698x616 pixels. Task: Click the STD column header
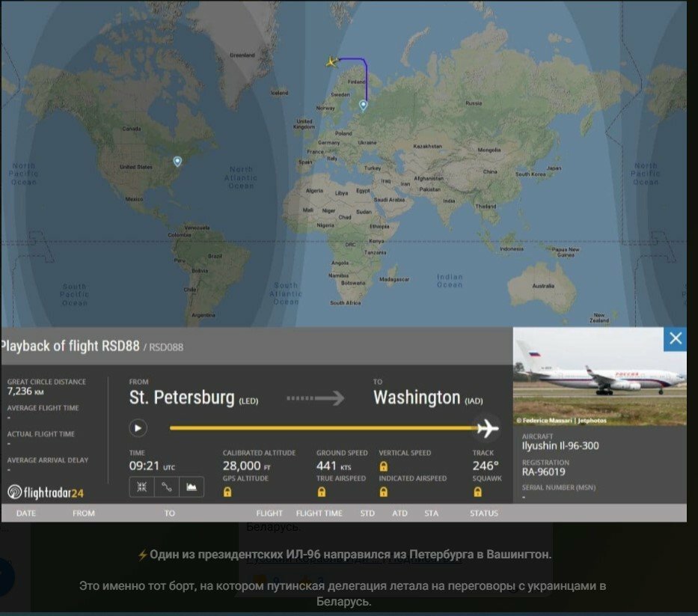367,513
